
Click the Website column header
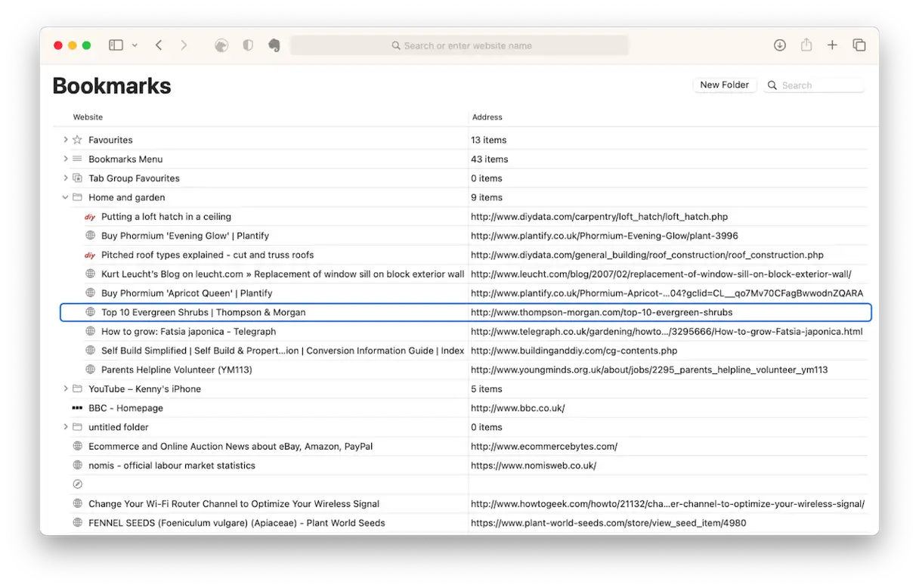click(x=88, y=117)
